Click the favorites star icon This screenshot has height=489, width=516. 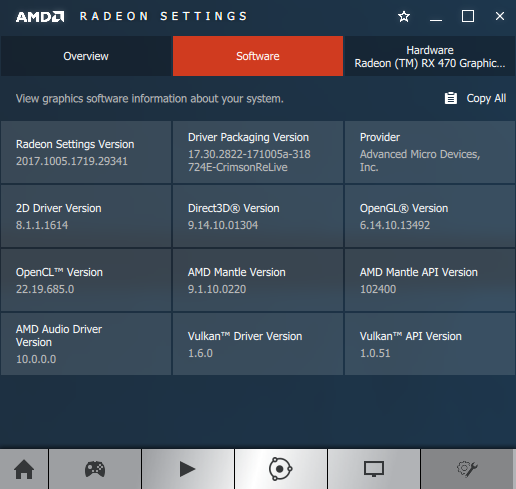(404, 16)
